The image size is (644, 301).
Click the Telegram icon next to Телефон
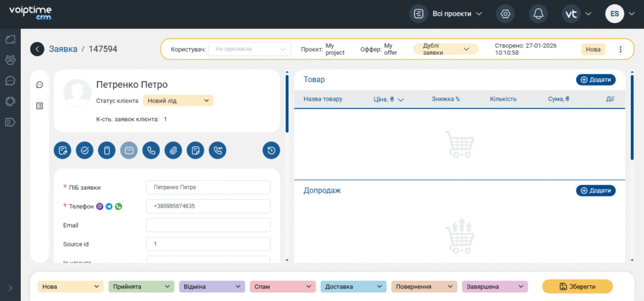[109, 207]
